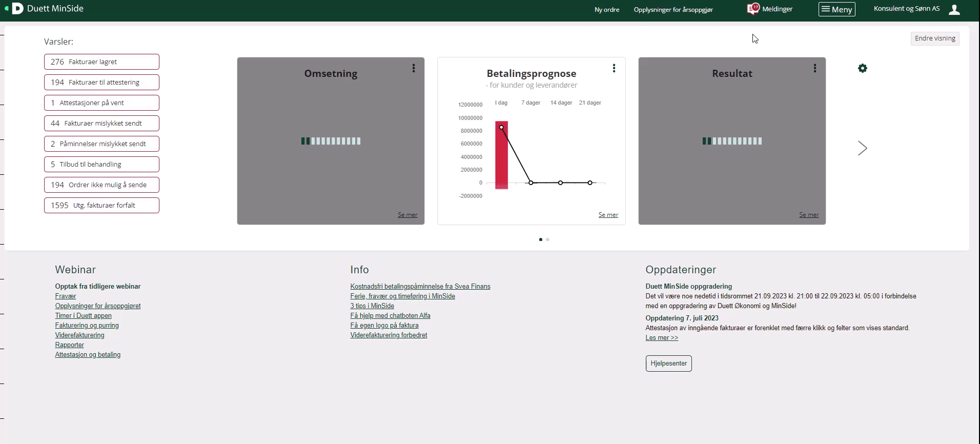This screenshot has width=980, height=444.
Task: Open the Meldinger notifications icon
Action: [752, 9]
